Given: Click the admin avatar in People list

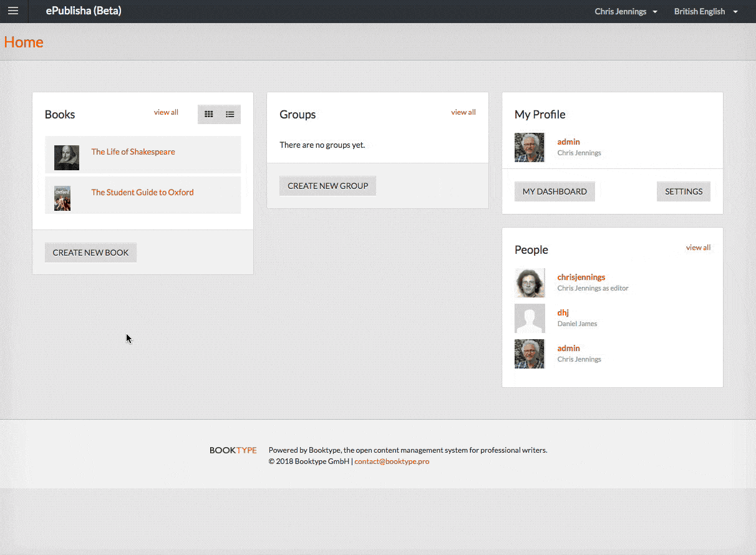Looking at the screenshot, I should [530, 354].
